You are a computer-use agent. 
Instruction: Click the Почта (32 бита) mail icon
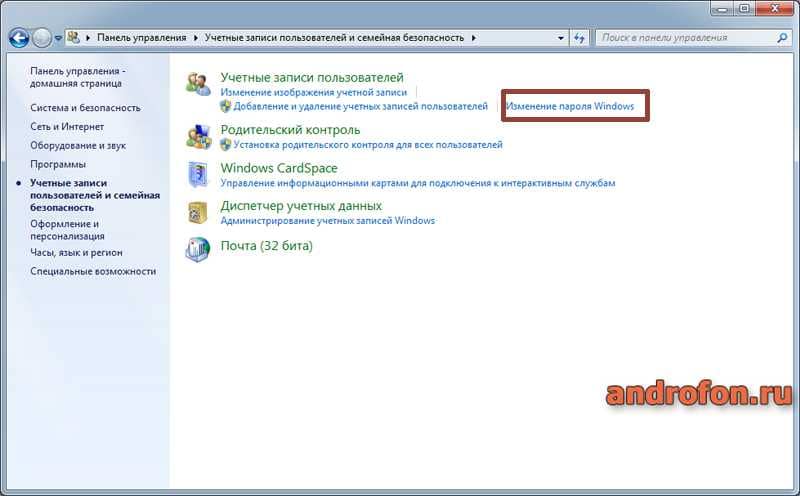click(x=198, y=250)
